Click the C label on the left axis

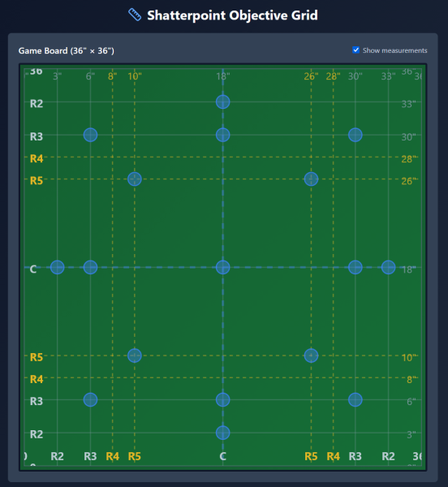click(33, 269)
